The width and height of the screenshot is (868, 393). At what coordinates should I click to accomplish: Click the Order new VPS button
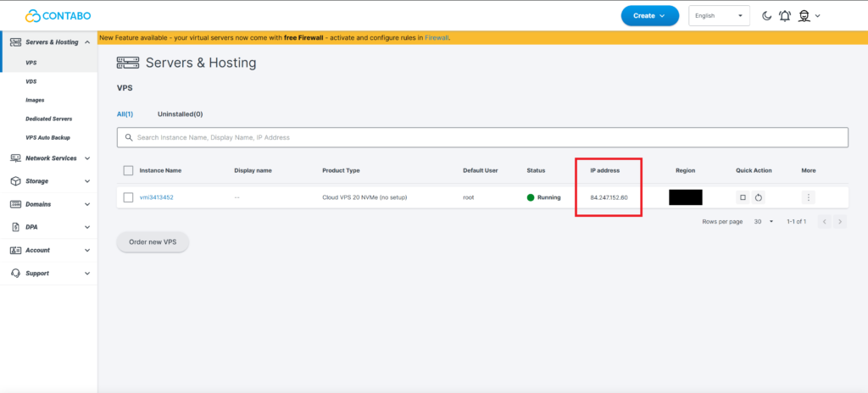point(153,242)
